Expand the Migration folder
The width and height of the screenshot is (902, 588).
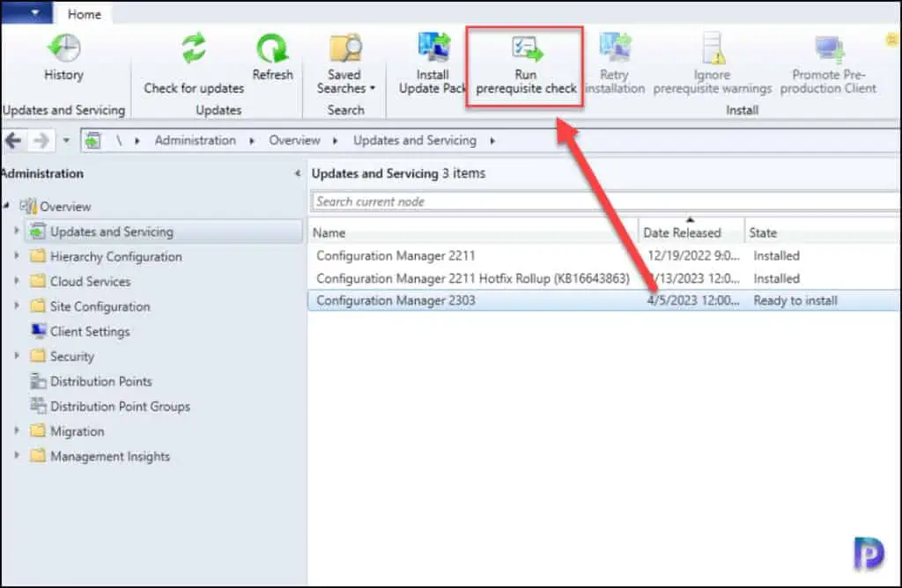16,430
